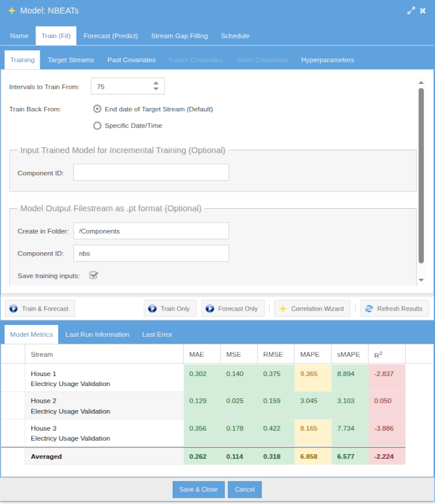
Task: Decrease Intervals to Train From value
Action: click(x=156, y=89)
